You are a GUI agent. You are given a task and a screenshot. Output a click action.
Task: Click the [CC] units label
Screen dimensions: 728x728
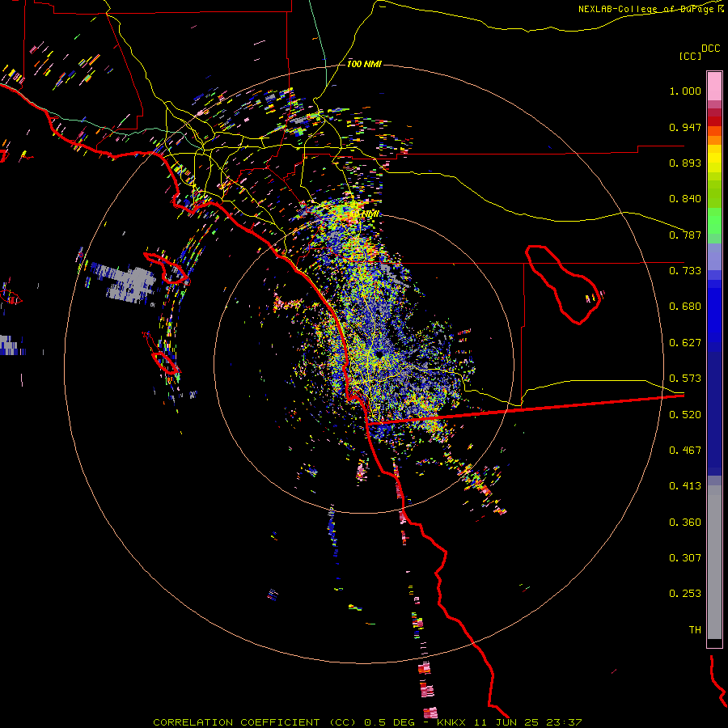690,56
